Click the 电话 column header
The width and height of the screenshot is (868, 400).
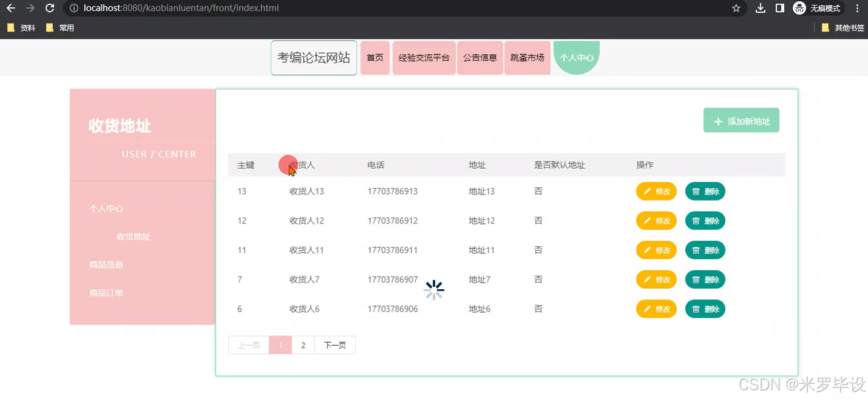[x=376, y=165]
